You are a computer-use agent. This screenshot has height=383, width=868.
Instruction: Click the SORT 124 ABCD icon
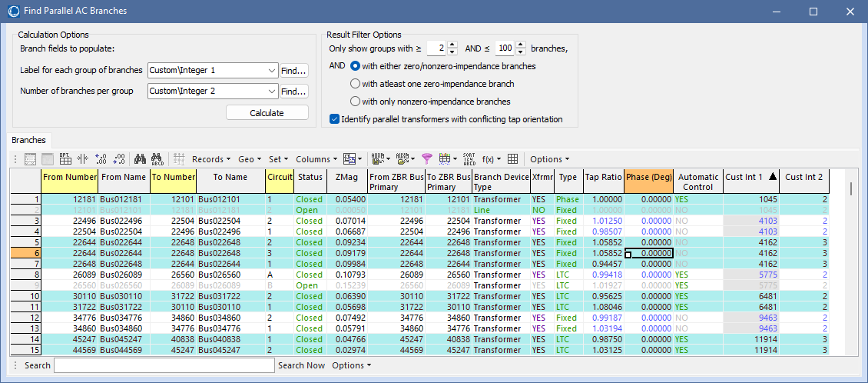tap(469, 159)
